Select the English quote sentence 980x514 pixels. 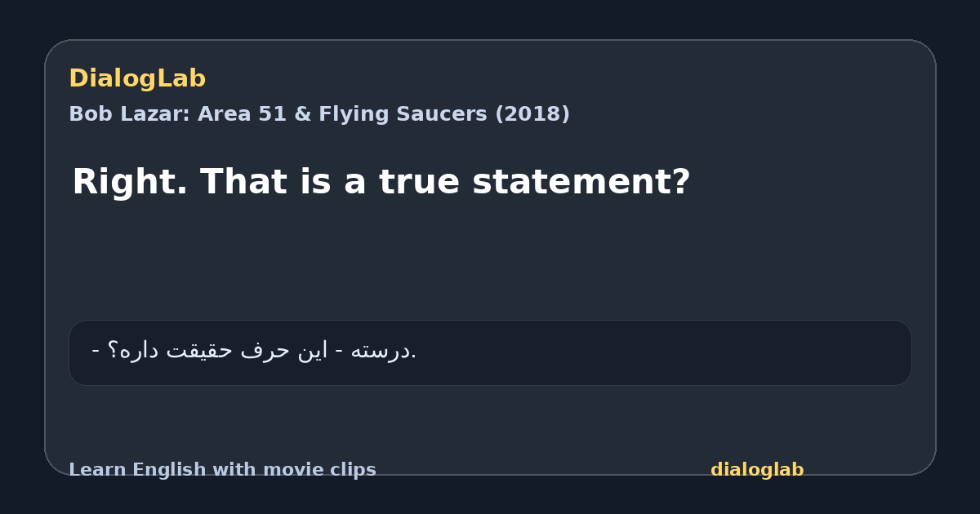[381, 182]
